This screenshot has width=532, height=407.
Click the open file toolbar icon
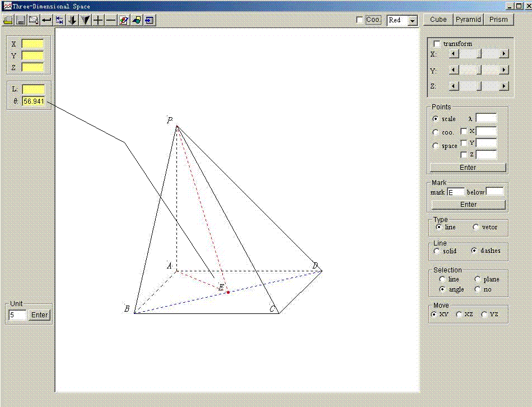8,20
